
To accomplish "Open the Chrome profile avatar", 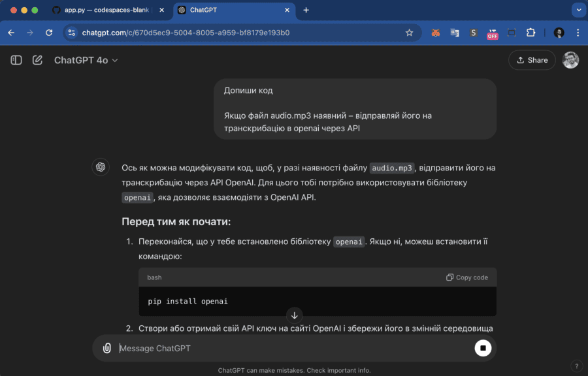I will [x=559, y=33].
